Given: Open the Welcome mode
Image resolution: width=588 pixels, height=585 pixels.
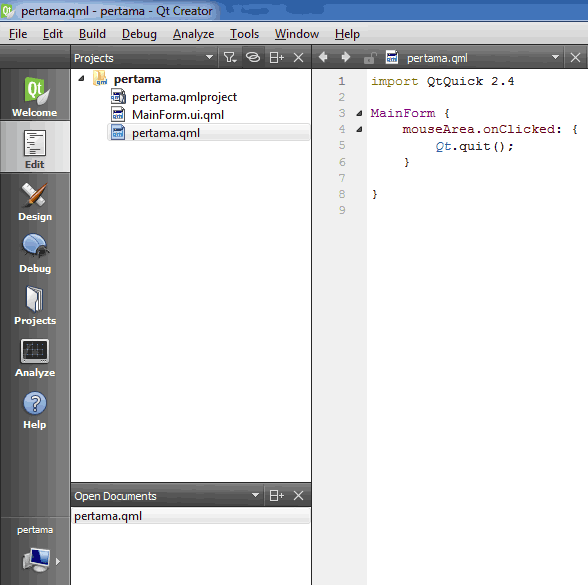Looking at the screenshot, I should pyautogui.click(x=34, y=95).
